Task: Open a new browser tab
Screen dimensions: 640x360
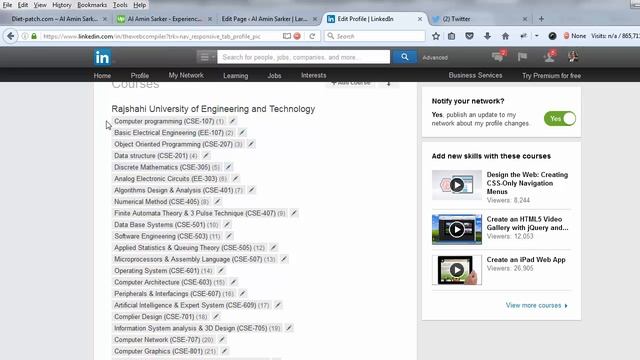Action: coord(541,19)
